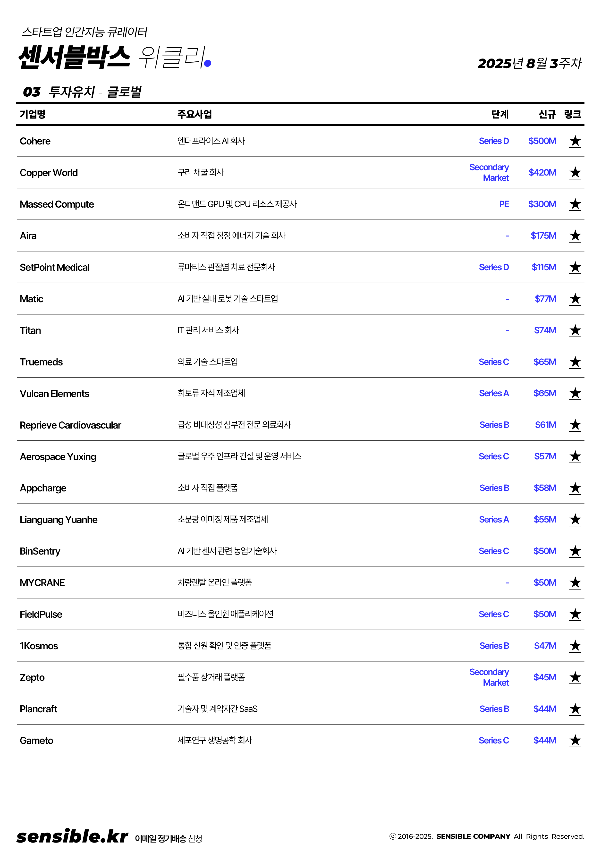
Task: Open Vulcan Elements star link icon
Action: click(575, 394)
